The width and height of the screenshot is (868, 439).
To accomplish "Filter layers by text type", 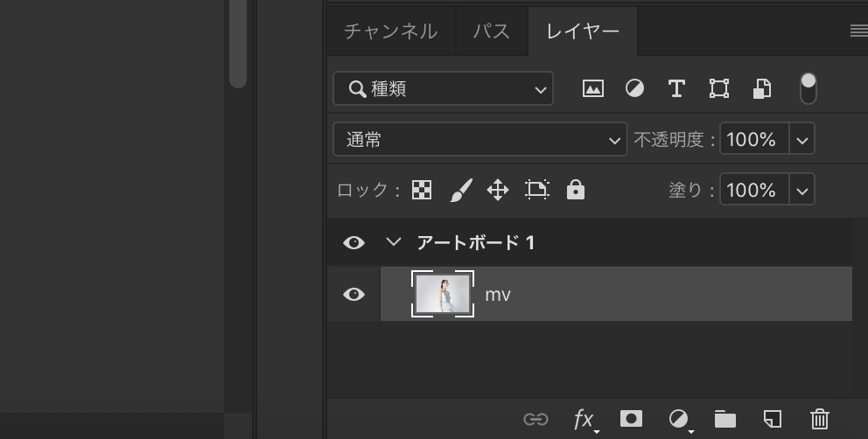I will [x=675, y=88].
